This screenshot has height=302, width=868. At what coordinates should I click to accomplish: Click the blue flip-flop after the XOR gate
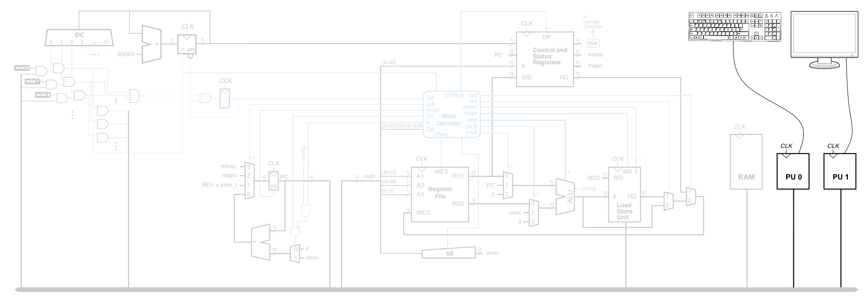pos(225,98)
